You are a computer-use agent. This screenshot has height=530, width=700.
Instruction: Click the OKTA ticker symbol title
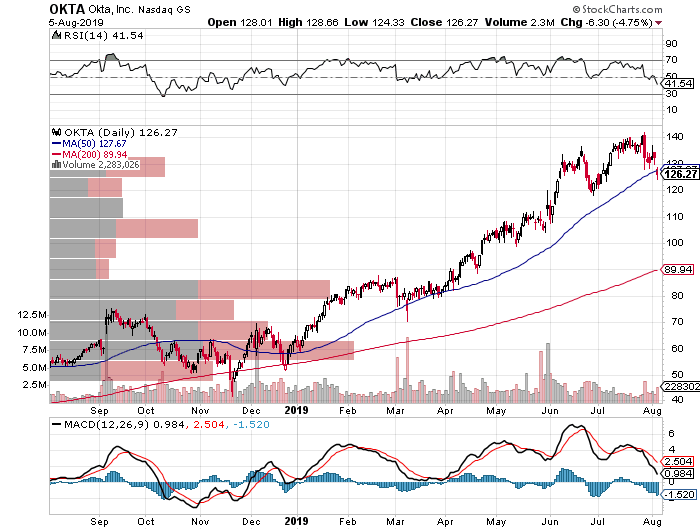coord(67,9)
